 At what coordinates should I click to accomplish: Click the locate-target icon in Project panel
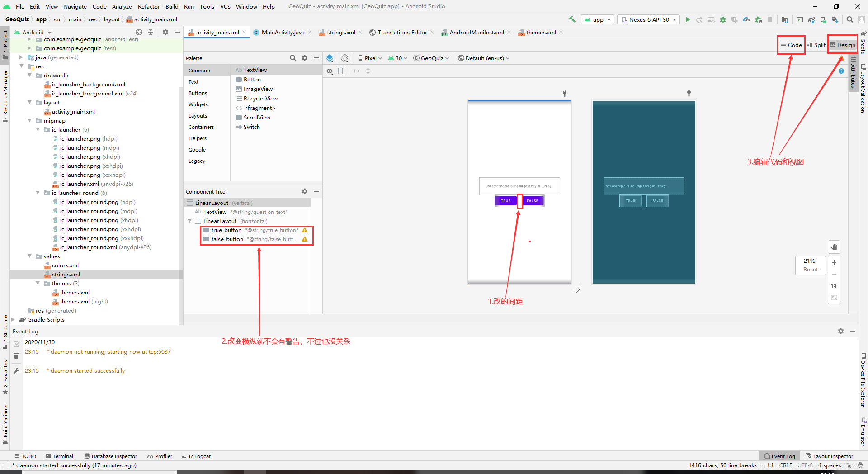[x=139, y=32]
